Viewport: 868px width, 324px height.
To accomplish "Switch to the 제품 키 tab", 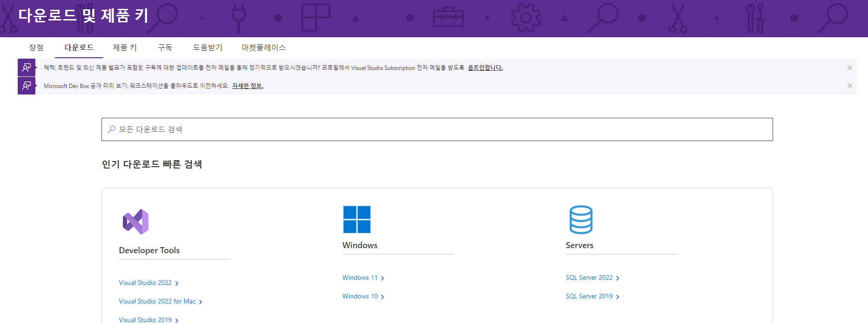I will (x=125, y=47).
